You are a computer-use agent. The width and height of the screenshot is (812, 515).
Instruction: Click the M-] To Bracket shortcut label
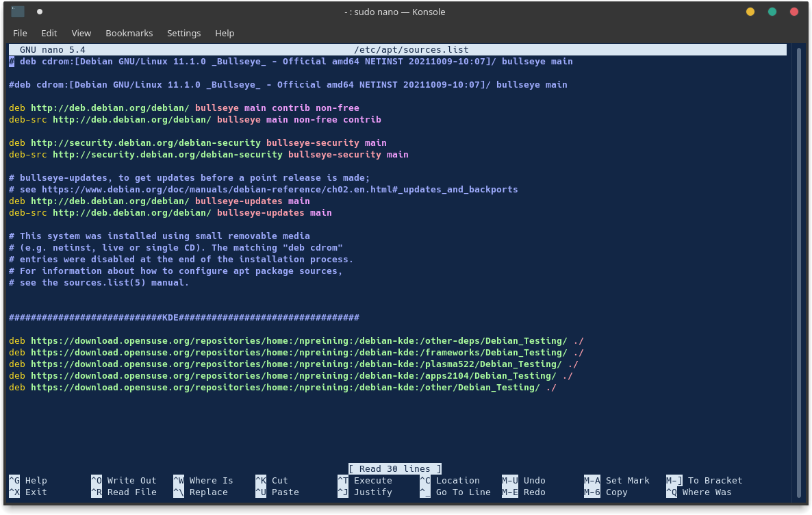(x=705, y=480)
